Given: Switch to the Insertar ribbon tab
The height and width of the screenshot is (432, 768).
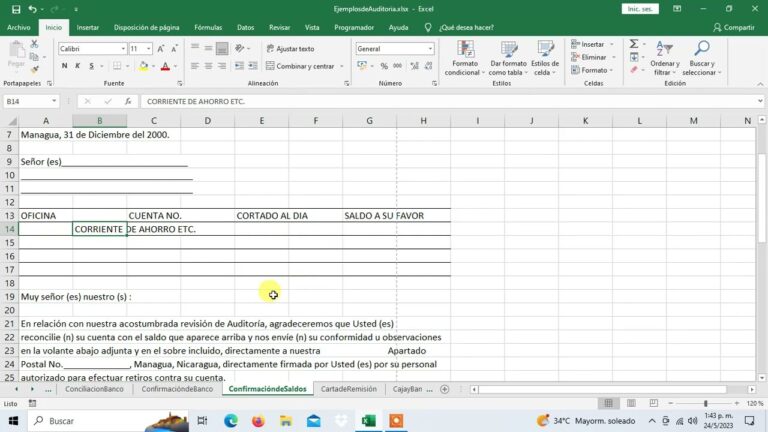Looking at the screenshot, I should coord(88,27).
